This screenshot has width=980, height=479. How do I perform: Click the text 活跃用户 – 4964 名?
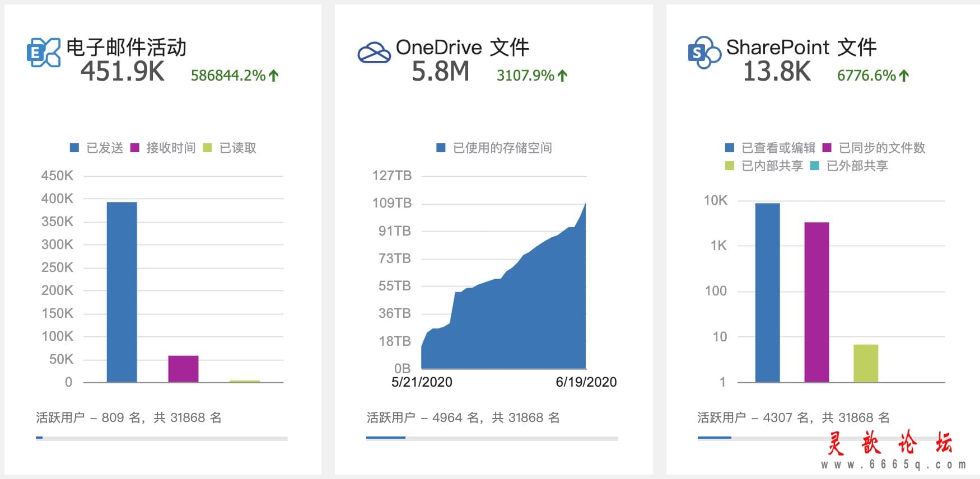click(423, 417)
